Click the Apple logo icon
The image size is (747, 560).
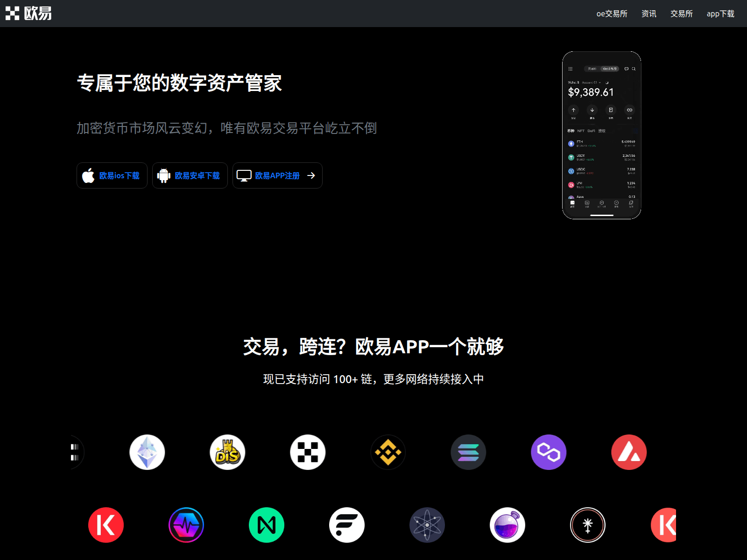(88, 175)
